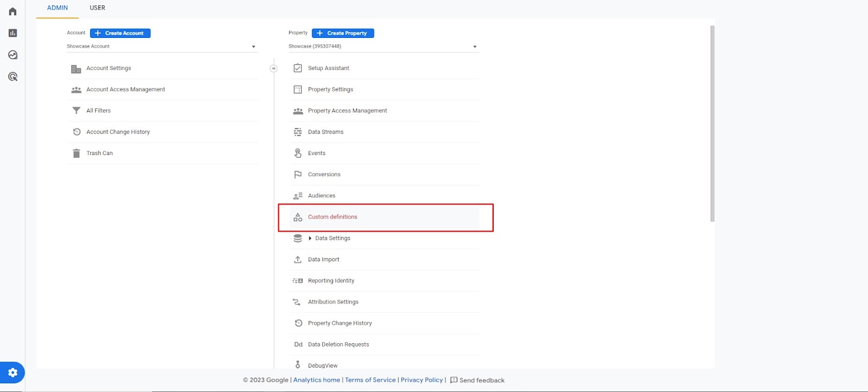Open the Analytics home link
868x392 pixels.
click(317, 380)
